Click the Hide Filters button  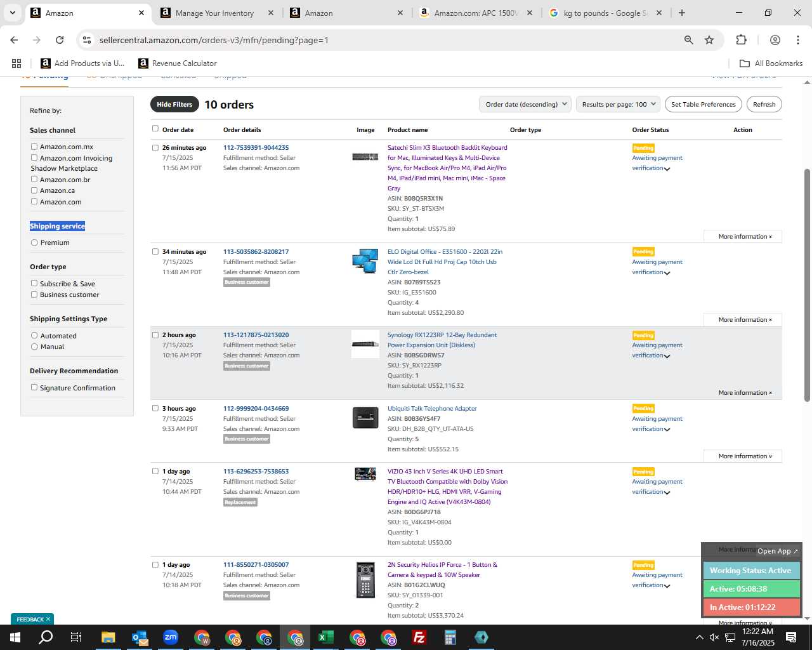[174, 105]
